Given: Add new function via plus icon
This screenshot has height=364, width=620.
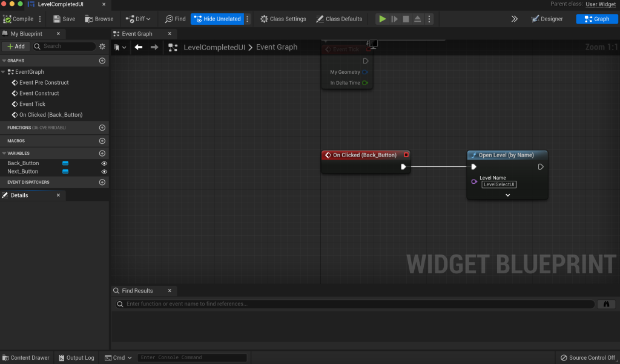Looking at the screenshot, I should (x=102, y=128).
